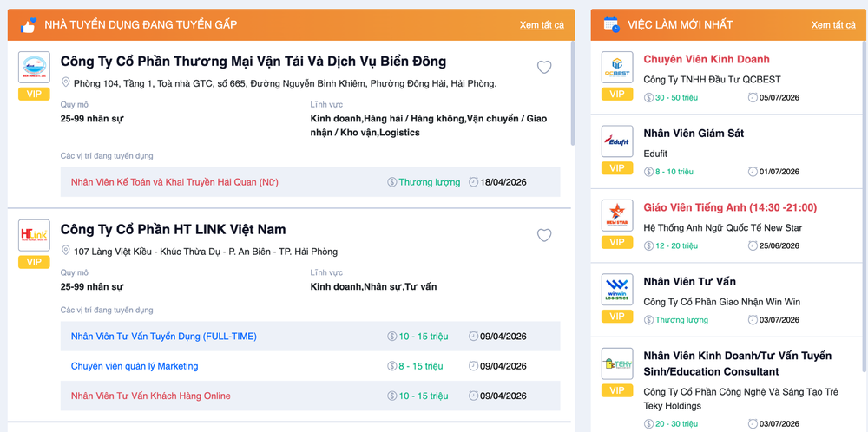Viewport: 868px width, 432px height.
Task: Open Nhân Viên Tư Vấn job at Win Win
Action: 690,282
